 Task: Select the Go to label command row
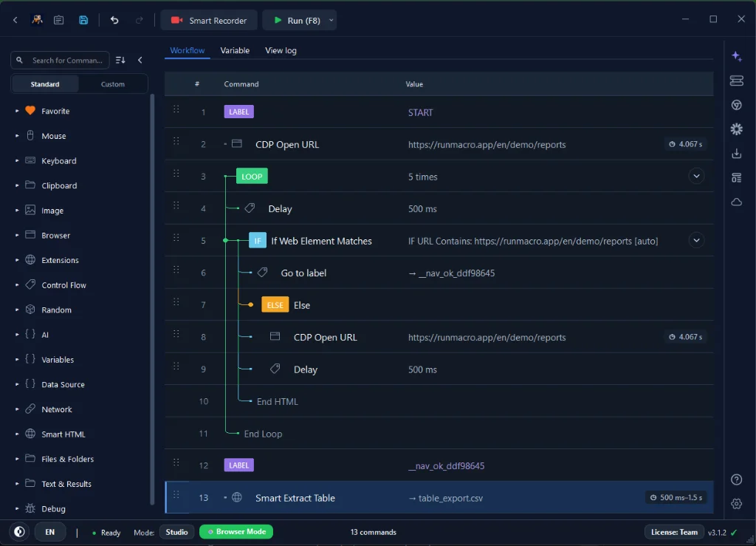[439, 273]
